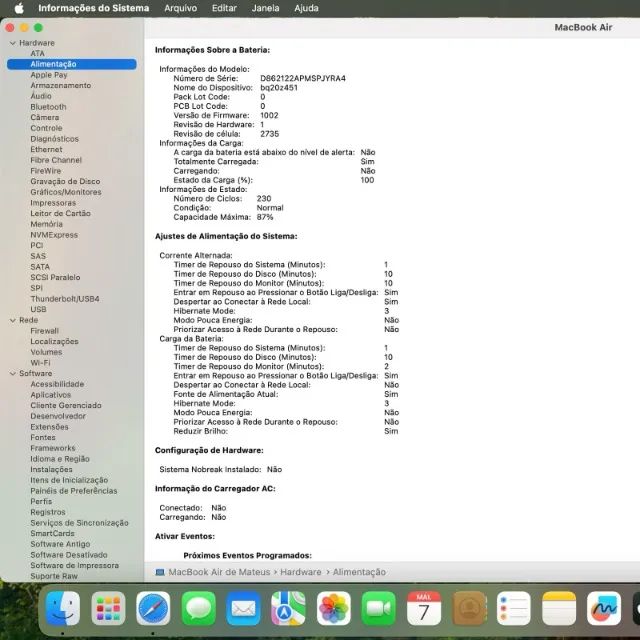Select Leitor de Cartão in sidebar
Viewport: 640px width, 640px height.
point(60,213)
